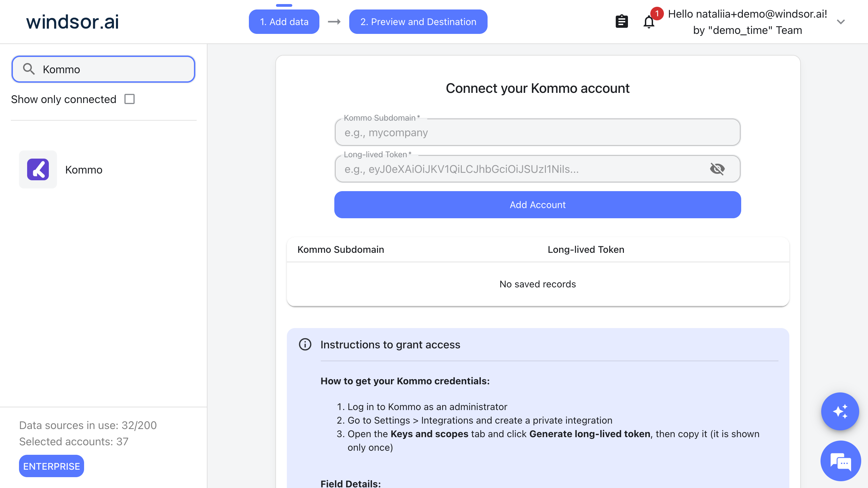
Task: Go to the 1. Add data step
Action: (284, 22)
